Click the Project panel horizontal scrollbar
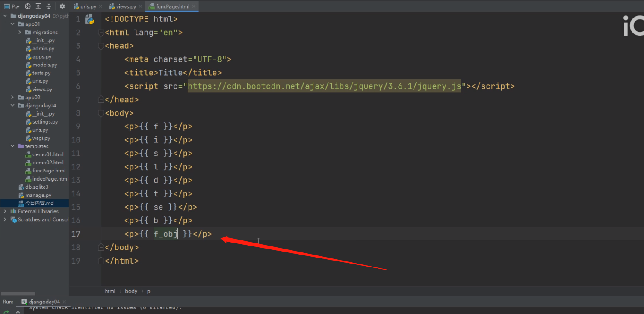Image resolution: width=644 pixels, height=314 pixels. [x=18, y=294]
